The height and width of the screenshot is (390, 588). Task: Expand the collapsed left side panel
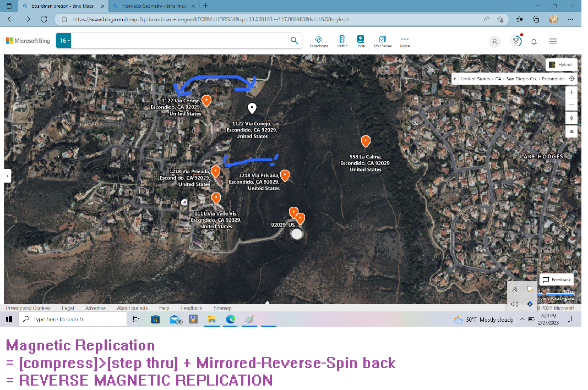coord(7,175)
